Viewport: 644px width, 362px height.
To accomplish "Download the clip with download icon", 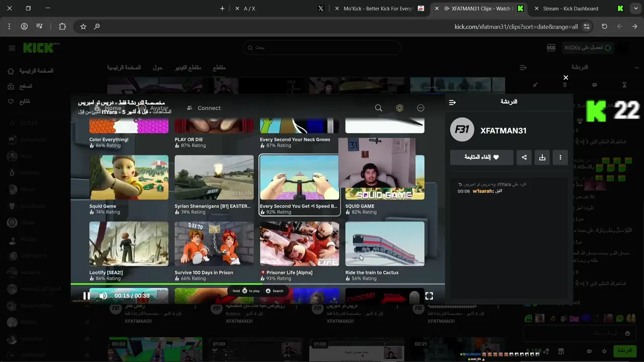I will pos(542,157).
